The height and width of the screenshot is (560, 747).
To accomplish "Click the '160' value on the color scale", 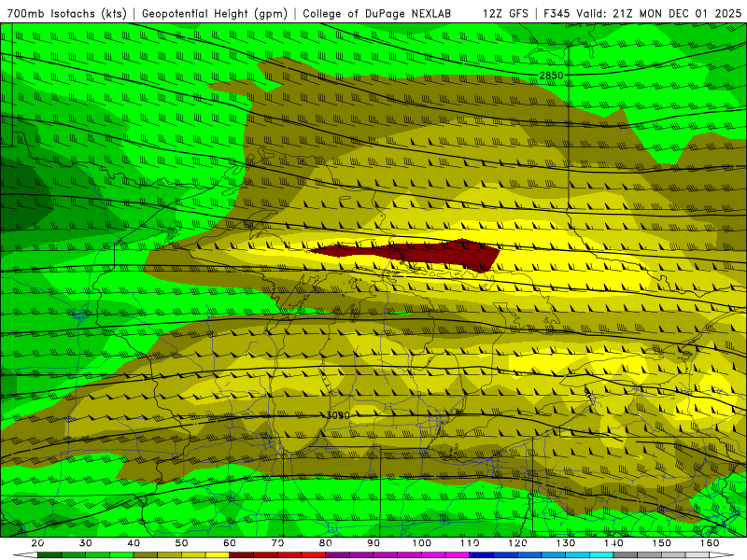I will (x=710, y=543).
